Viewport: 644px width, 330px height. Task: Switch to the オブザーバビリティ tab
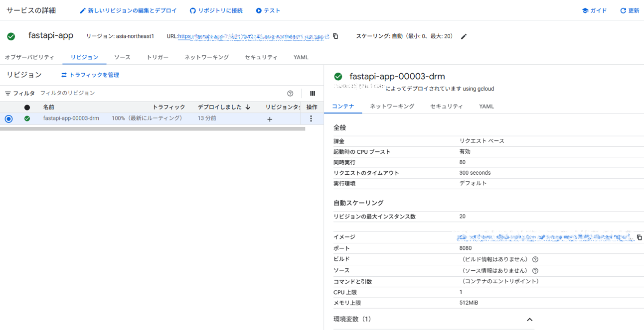click(x=30, y=57)
